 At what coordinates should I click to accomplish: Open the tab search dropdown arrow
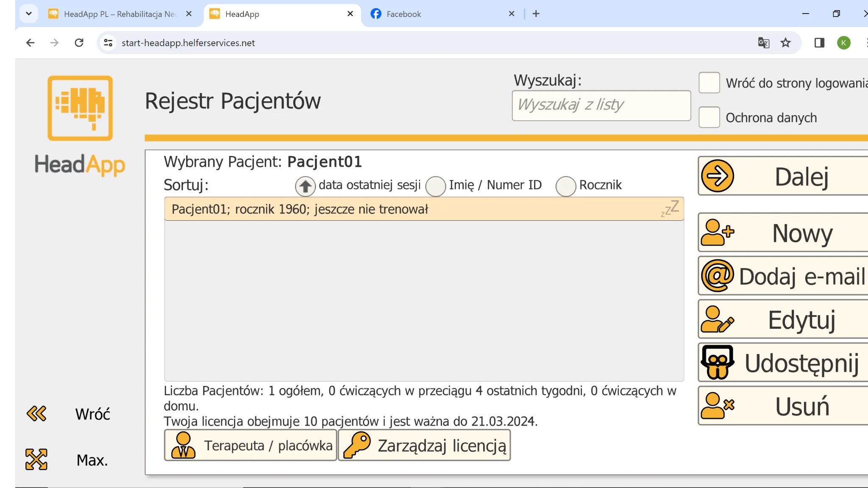pos(29,14)
